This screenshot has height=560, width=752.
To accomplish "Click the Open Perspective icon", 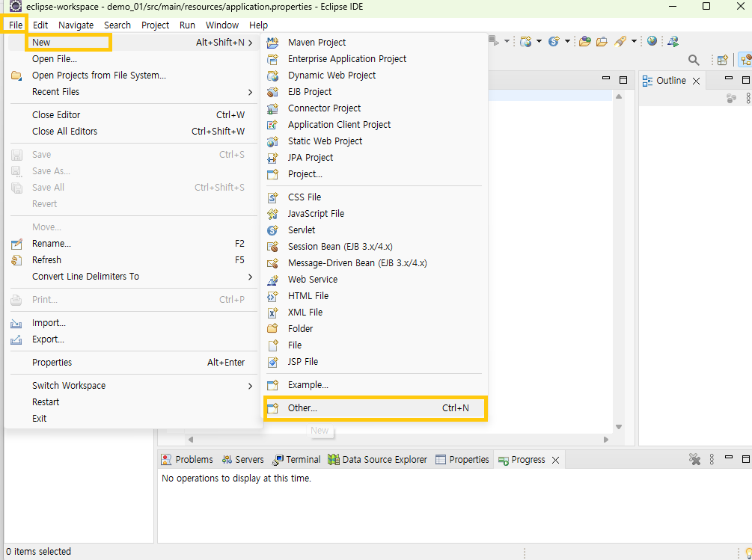I will click(722, 60).
